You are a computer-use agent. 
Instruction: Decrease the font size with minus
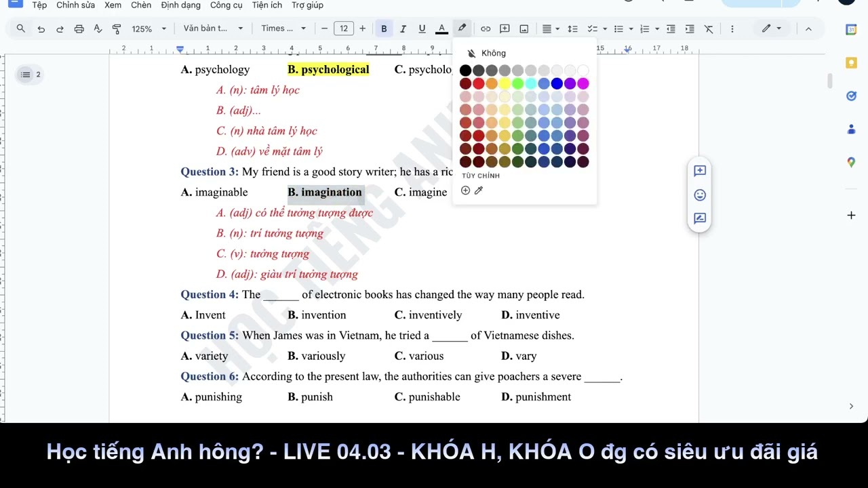coord(325,28)
